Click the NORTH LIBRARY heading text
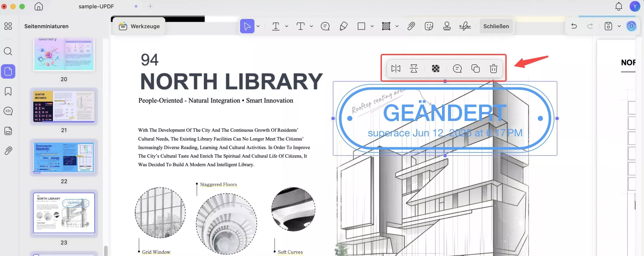Viewport: 644px width, 256px height. click(x=231, y=81)
